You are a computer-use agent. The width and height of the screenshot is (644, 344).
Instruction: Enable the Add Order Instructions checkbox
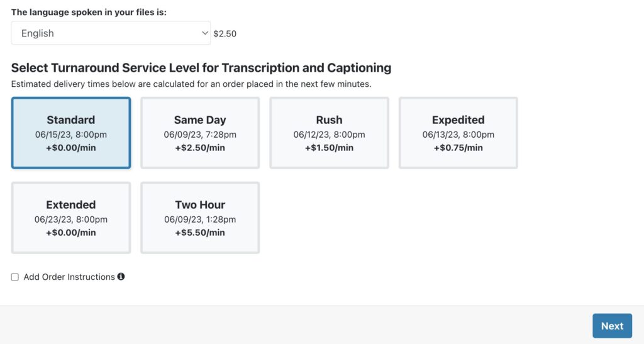(x=15, y=277)
